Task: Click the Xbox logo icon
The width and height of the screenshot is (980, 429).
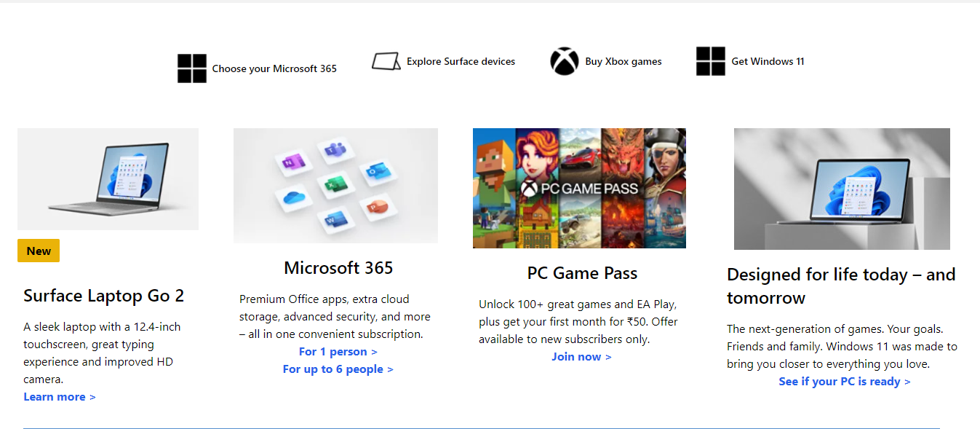Action: (562, 61)
